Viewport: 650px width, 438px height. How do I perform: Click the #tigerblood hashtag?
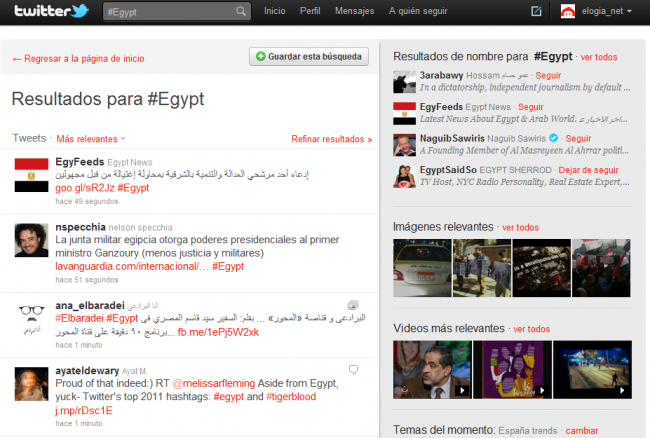pyautogui.click(x=291, y=397)
